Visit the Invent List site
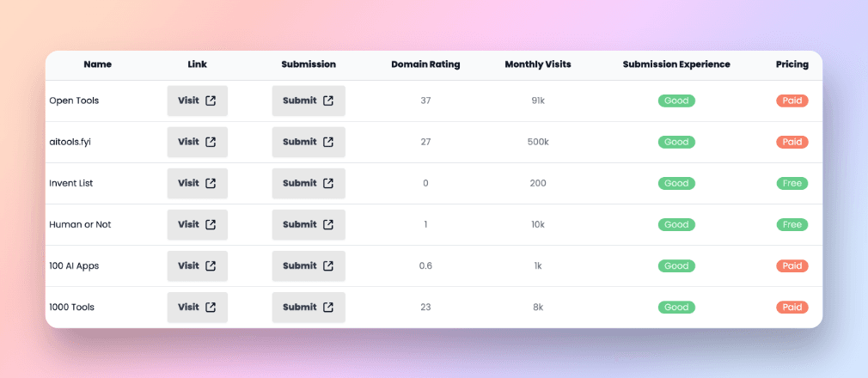Screen dimensions: 868x378 pyautogui.click(x=198, y=183)
